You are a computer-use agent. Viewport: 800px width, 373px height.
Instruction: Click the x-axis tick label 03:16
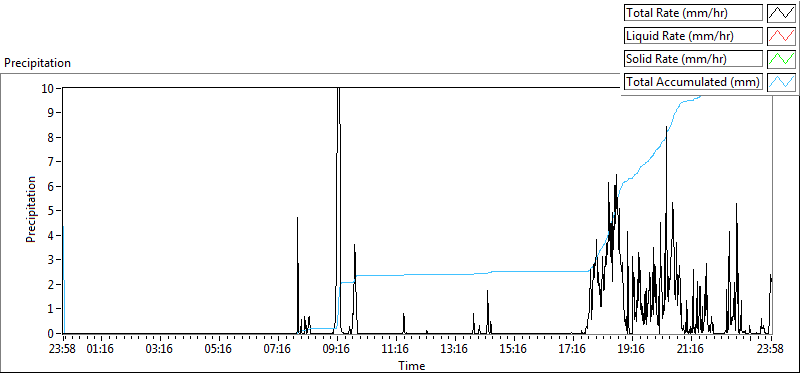[x=160, y=350]
